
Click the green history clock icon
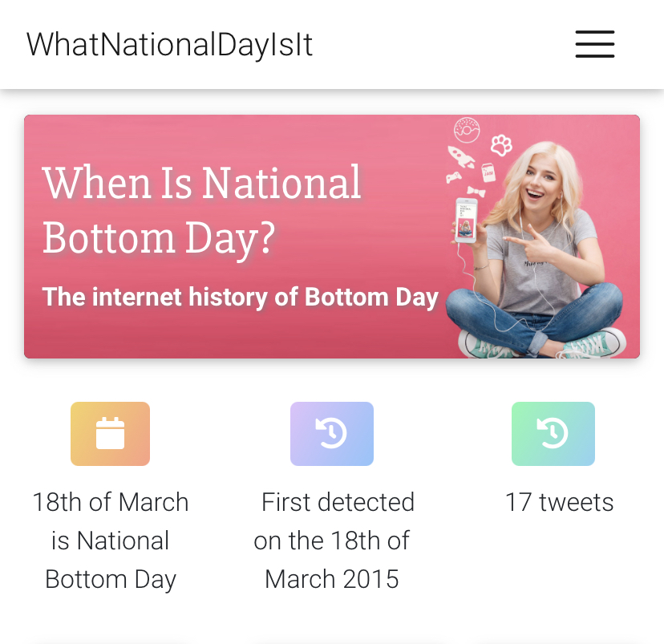tap(553, 434)
